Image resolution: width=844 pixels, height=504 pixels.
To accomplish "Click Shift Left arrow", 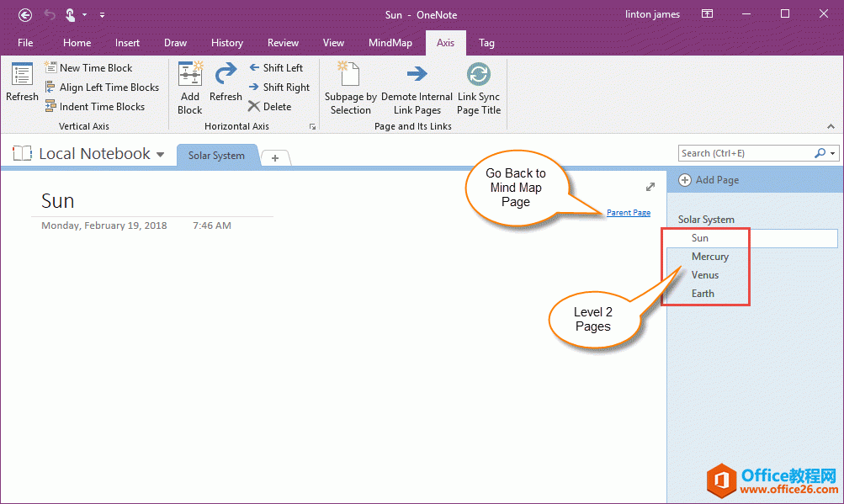I will [254, 68].
